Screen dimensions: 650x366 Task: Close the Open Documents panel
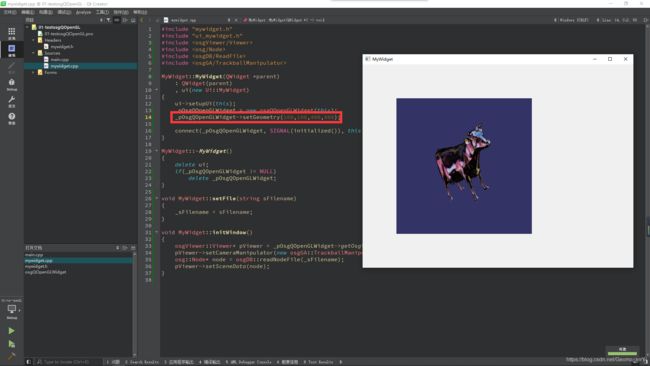pos(133,247)
